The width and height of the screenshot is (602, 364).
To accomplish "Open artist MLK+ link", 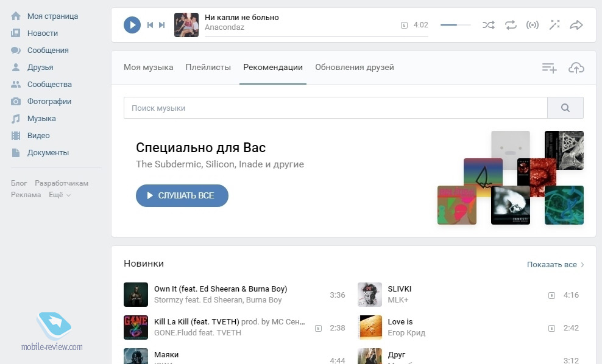I will click(398, 300).
